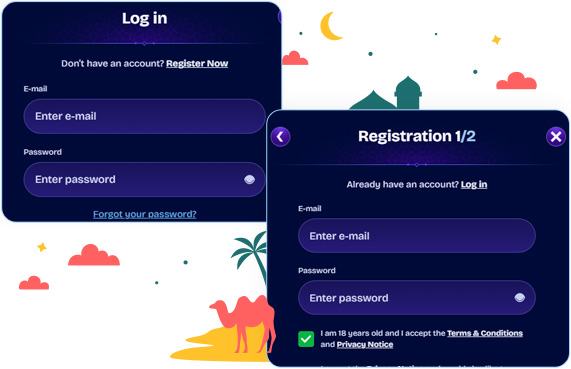Click the red camel illustration
The width and height of the screenshot is (571, 369).
(x=243, y=323)
